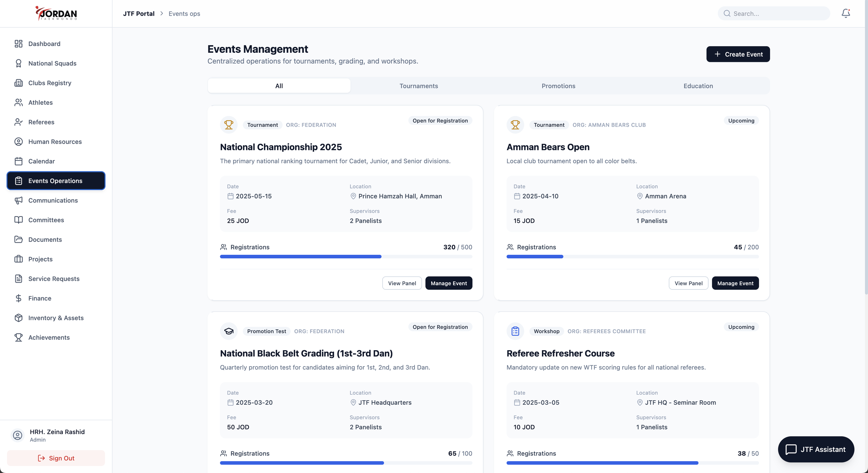The image size is (868, 473).
Task: Open the National Squads ribbon icon
Action: point(18,63)
